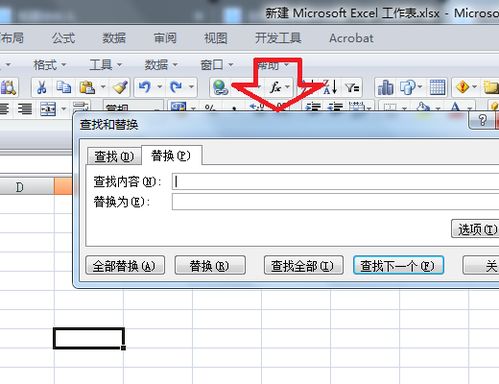Image resolution: width=499 pixels, height=384 pixels.
Task: Switch to the 数据 ribbon tab
Action: click(x=114, y=38)
